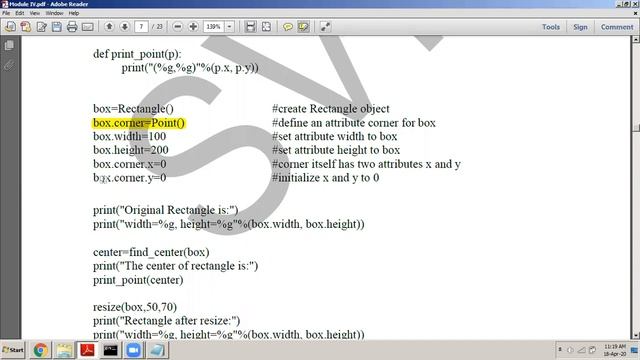Open the Window menu
Image resolution: width=640 pixels, height=360 pixels.
[54, 13]
